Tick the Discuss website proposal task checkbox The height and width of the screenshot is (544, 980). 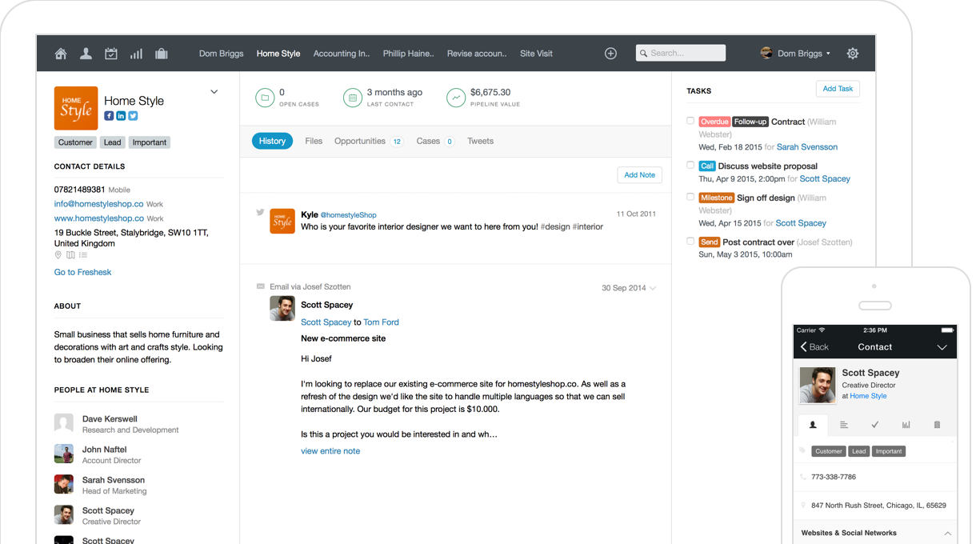pos(690,165)
